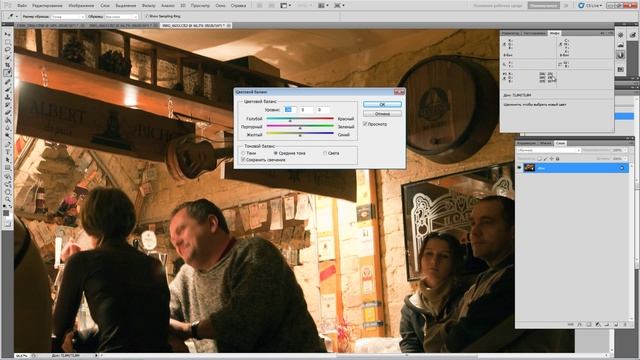
Task: Toggle Quick Mask mode icon
Action: pyautogui.click(x=7, y=224)
